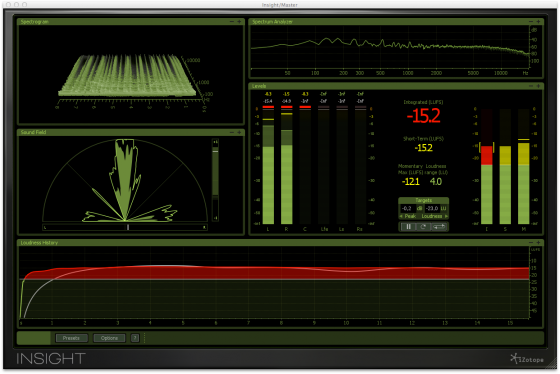
Task: Maximize the Levels panel with its plus icon
Action: (538, 86)
